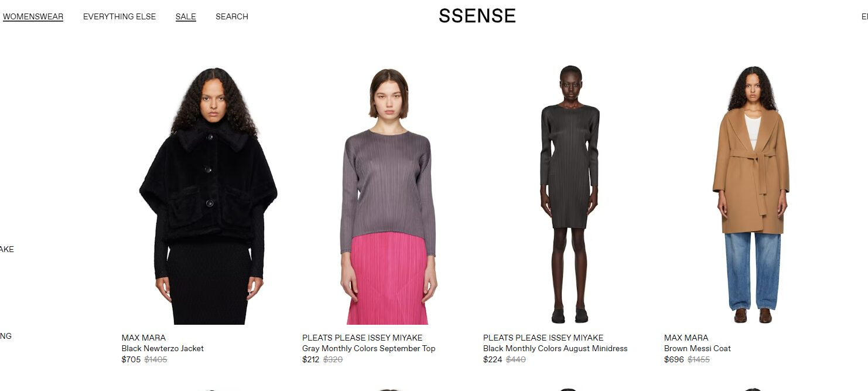Screen dimensions: 868x391
Task: Open EVERYTHING ELSE navigation item
Action: coord(119,16)
